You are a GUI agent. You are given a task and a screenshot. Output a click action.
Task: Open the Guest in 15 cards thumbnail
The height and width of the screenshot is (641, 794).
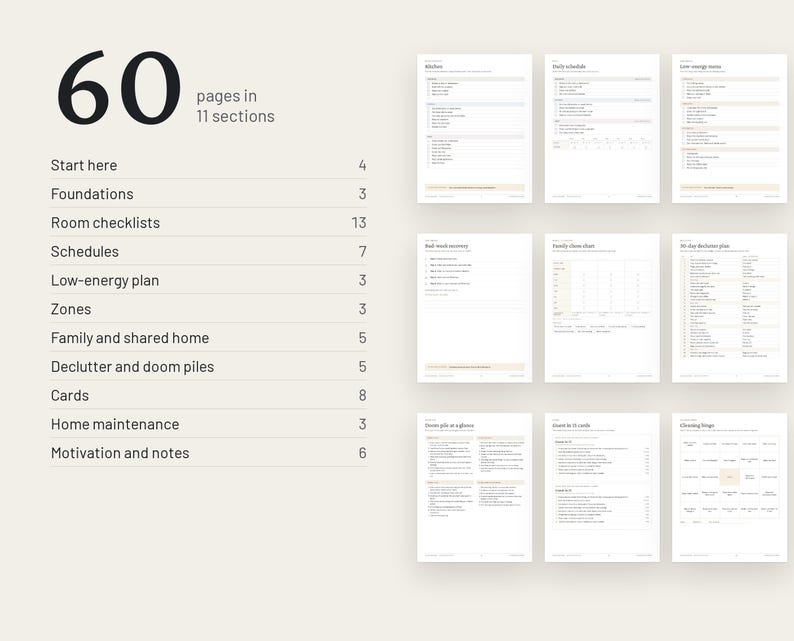[x=602, y=488]
